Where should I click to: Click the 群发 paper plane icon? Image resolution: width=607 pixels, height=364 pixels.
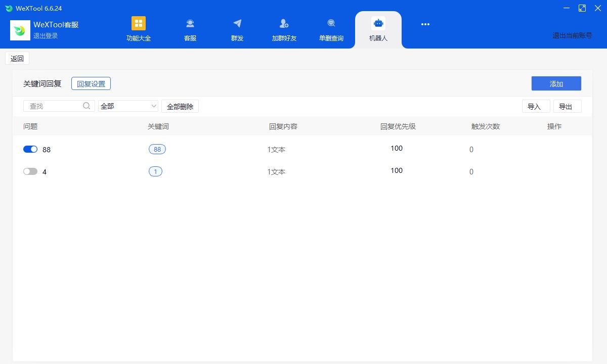coord(237,23)
